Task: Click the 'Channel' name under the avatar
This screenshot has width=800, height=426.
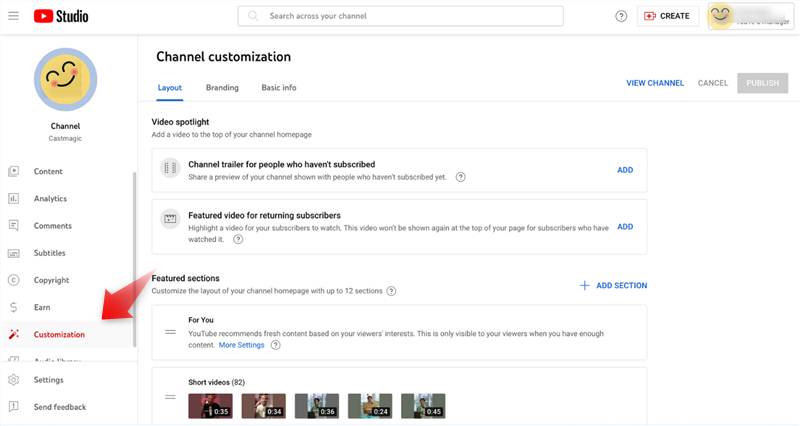Action: point(65,126)
